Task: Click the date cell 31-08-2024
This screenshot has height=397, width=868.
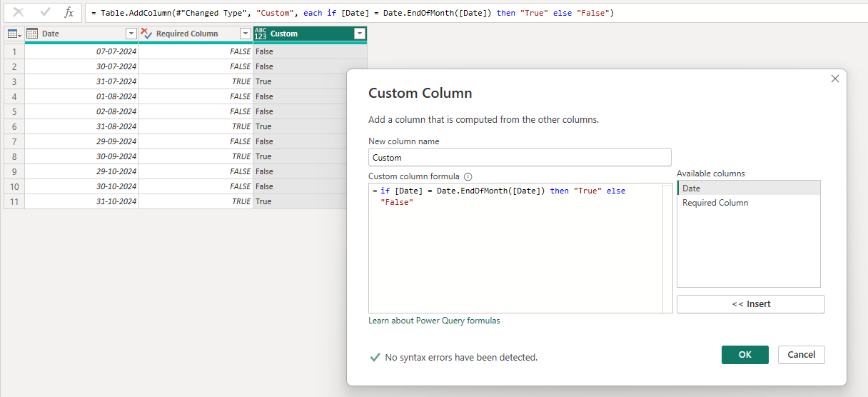Action: [x=81, y=126]
